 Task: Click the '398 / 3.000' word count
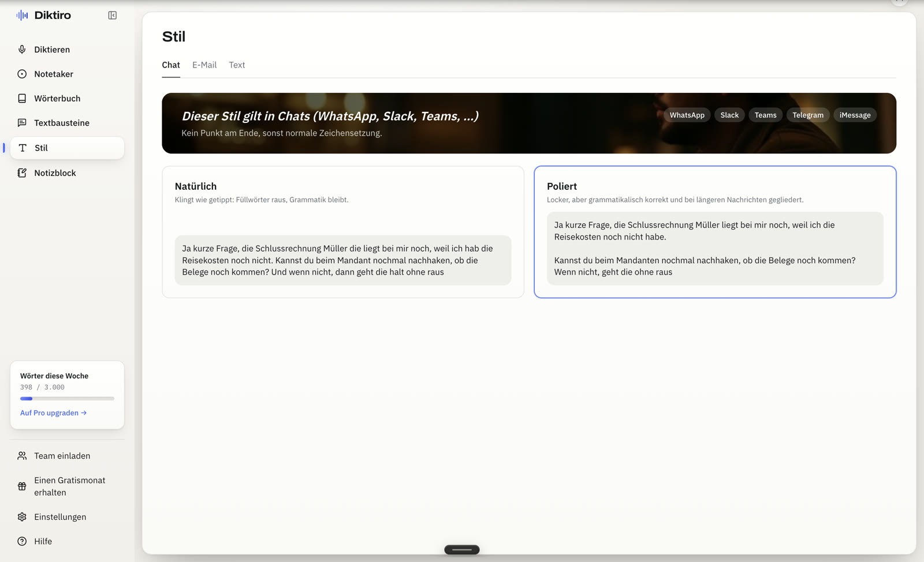(x=42, y=387)
